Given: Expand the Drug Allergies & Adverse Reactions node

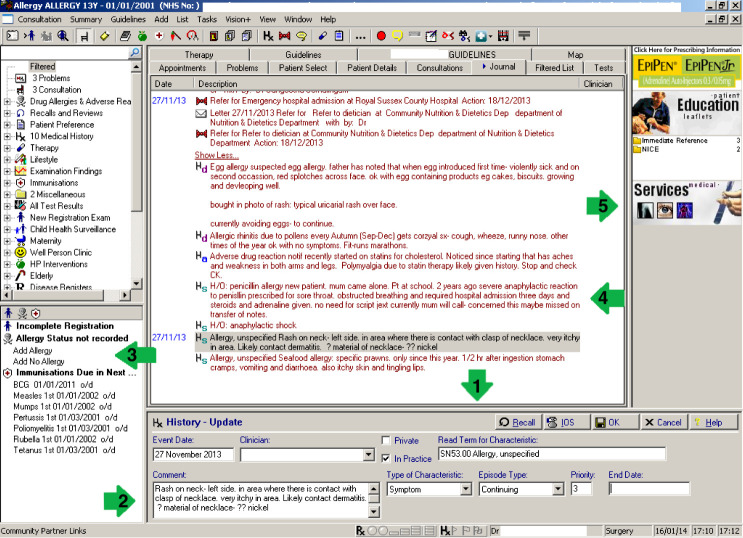Looking at the screenshot, I should pyautogui.click(x=7, y=101).
